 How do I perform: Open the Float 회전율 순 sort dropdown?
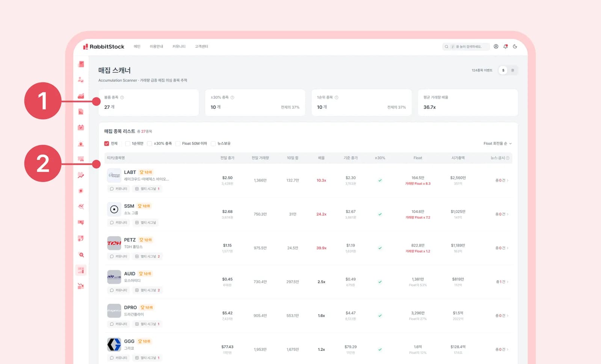click(x=498, y=143)
